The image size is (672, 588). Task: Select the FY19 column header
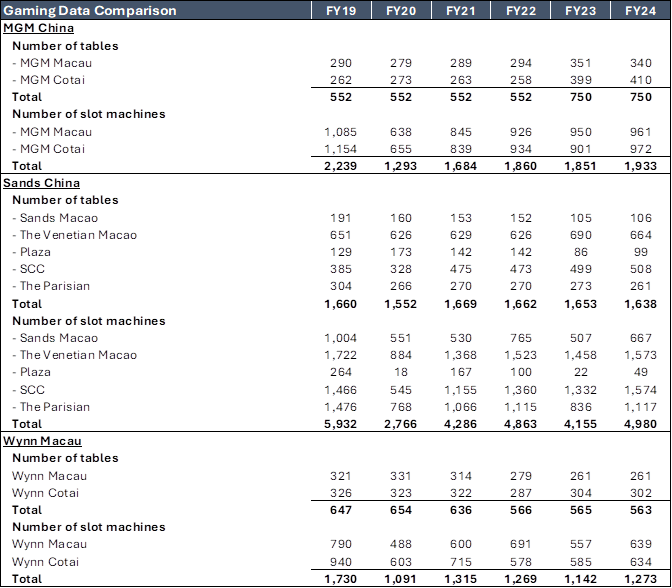coord(341,10)
